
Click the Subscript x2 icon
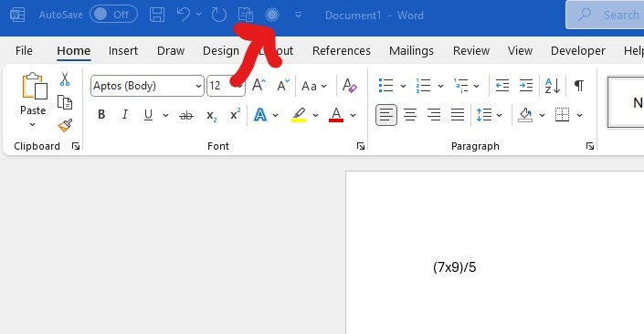[x=211, y=116]
